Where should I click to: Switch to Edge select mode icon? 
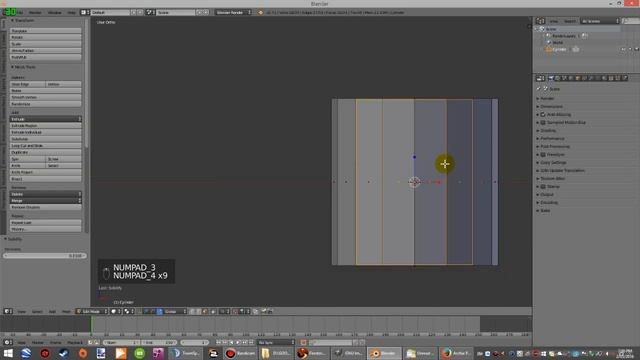pyautogui.click(x=198, y=311)
